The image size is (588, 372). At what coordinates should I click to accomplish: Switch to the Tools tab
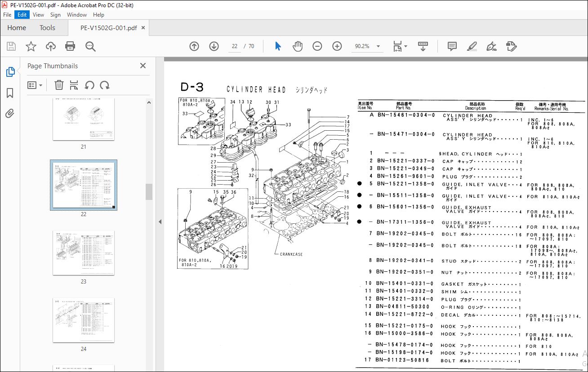coord(47,28)
